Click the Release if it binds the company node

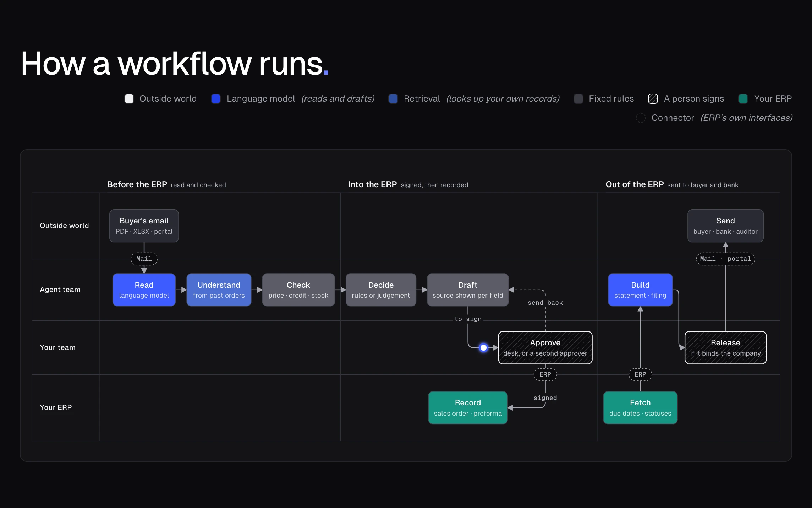[x=726, y=348]
